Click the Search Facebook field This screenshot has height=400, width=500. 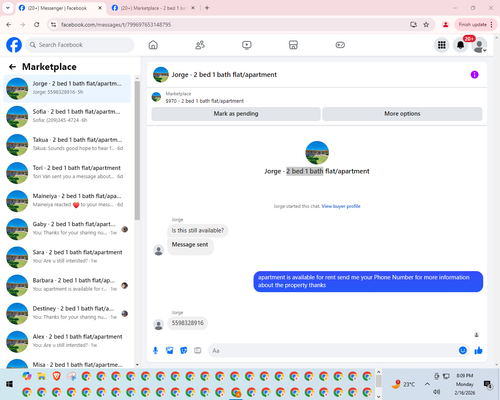(x=80, y=45)
